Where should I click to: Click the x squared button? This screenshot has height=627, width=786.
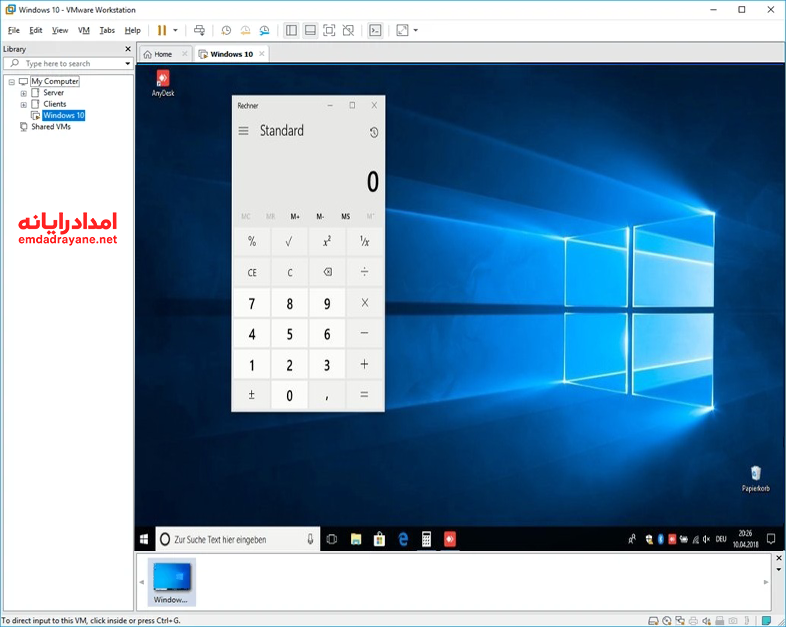(x=327, y=242)
